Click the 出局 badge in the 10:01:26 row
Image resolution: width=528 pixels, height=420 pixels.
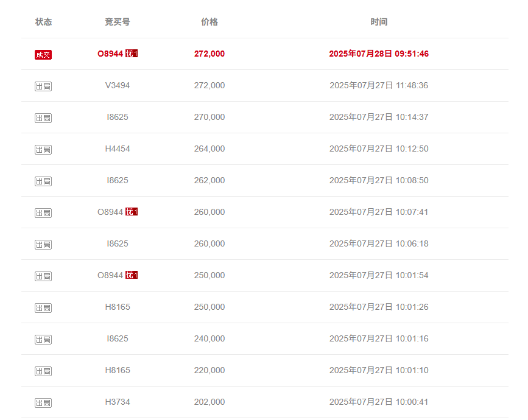coord(43,308)
